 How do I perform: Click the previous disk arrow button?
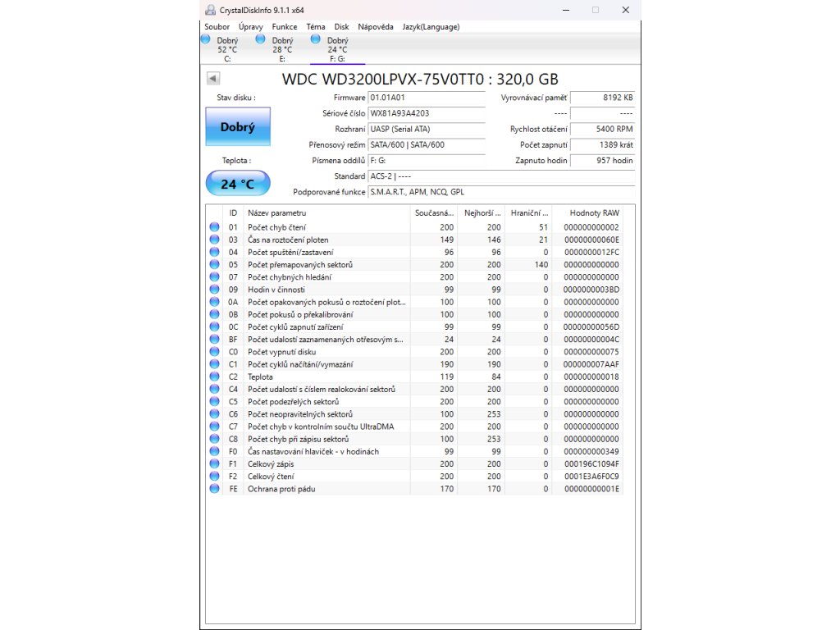tap(213, 79)
